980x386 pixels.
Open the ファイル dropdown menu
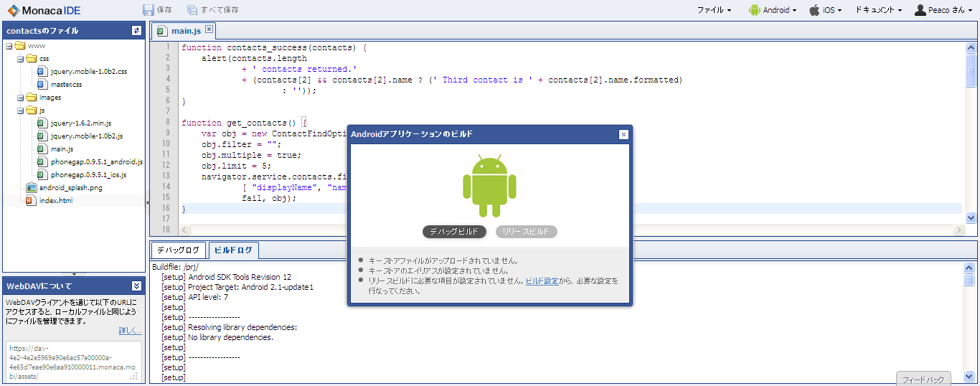(x=714, y=10)
